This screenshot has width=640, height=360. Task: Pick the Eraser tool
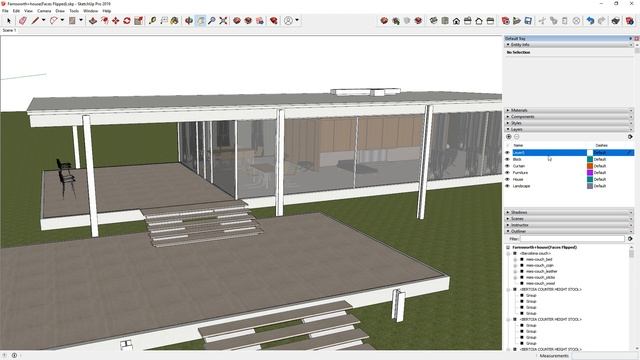click(x=23, y=20)
